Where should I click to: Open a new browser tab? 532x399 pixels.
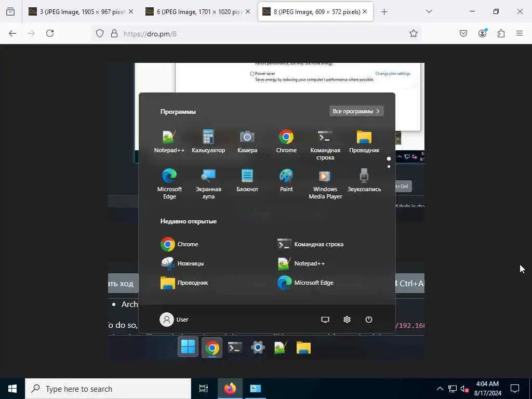click(x=384, y=12)
